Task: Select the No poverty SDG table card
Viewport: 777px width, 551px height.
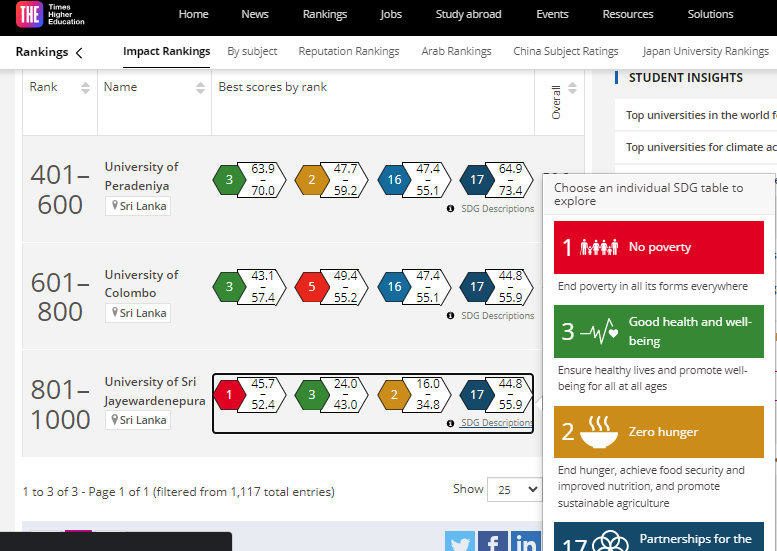Action: click(x=659, y=247)
